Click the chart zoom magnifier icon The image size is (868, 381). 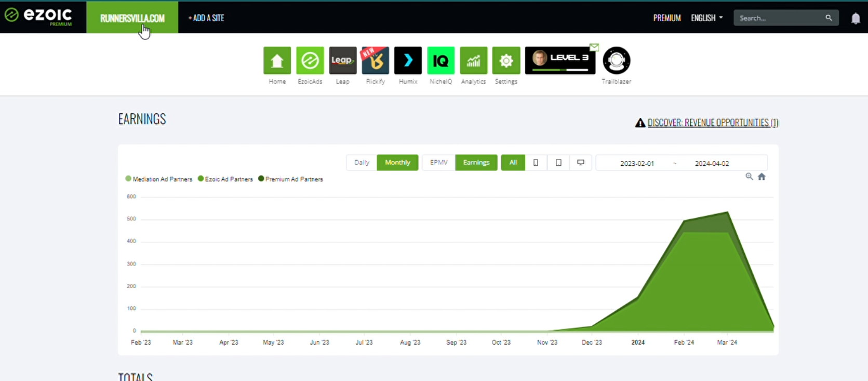click(x=749, y=177)
